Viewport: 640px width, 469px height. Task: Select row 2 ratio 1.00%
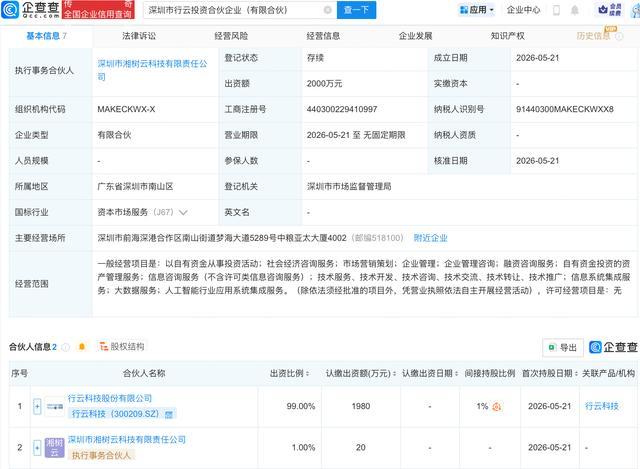[x=303, y=448]
